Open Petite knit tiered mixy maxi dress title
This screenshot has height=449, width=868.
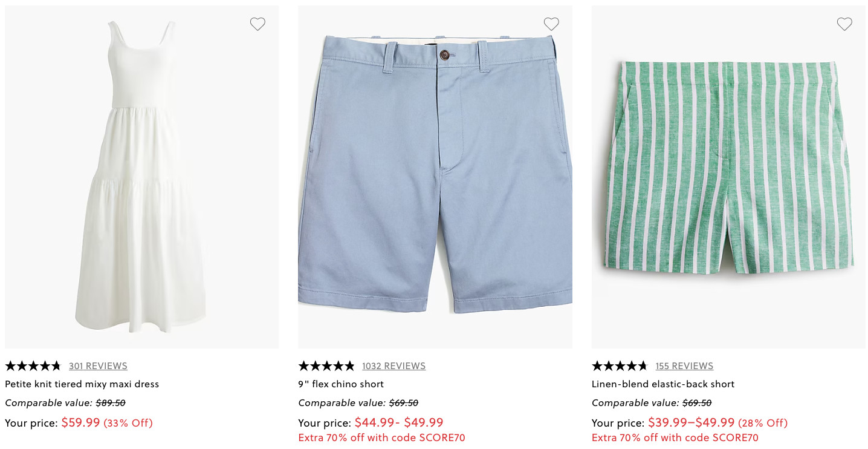[82, 384]
